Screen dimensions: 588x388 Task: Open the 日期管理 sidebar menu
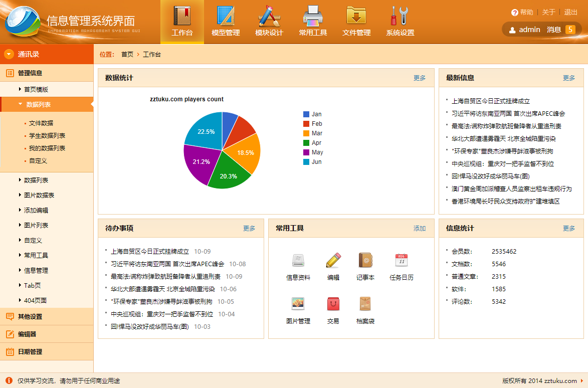[30, 352]
